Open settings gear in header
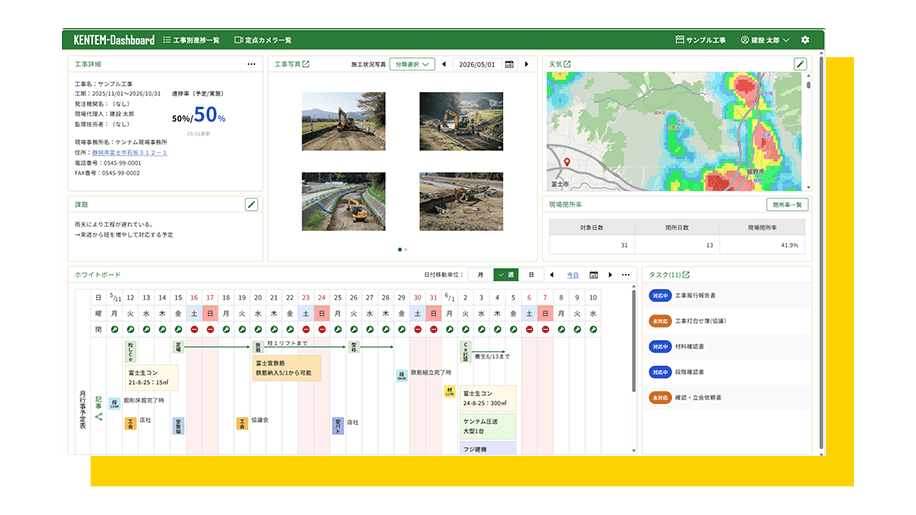Image resolution: width=916 pixels, height=515 pixels. point(805,40)
